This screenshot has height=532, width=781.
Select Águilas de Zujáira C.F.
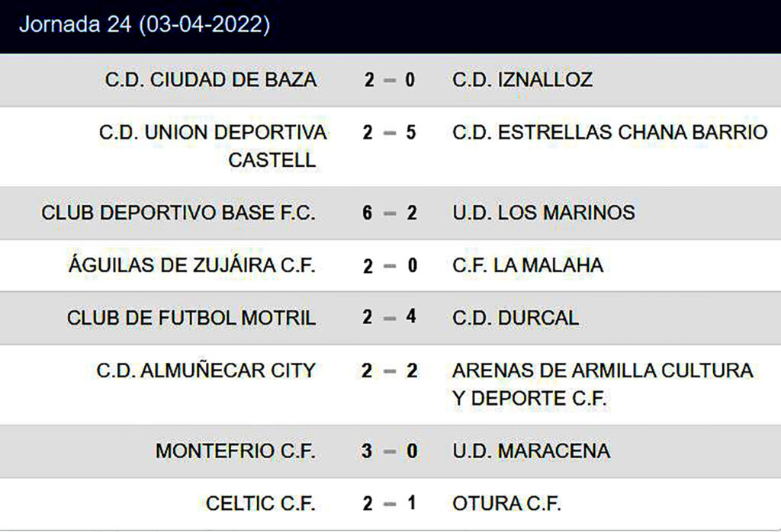coord(191,265)
